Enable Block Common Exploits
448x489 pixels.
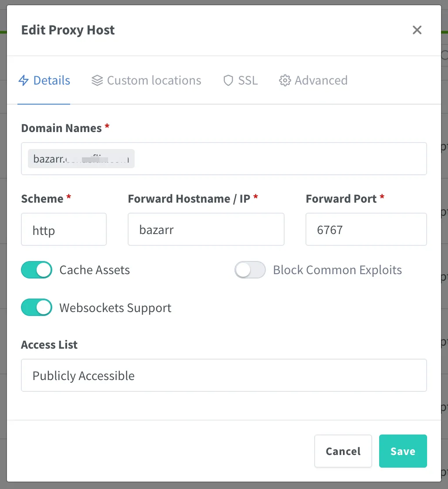click(250, 270)
